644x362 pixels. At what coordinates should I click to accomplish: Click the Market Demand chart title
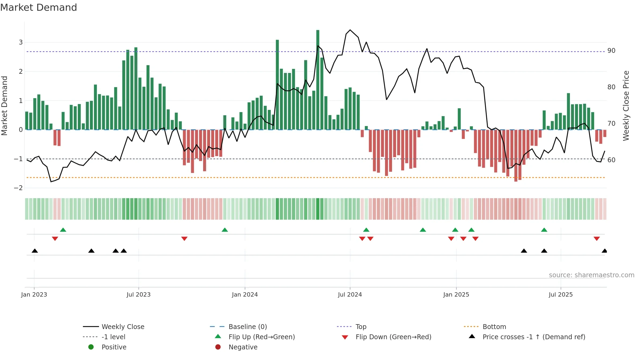[x=39, y=8]
